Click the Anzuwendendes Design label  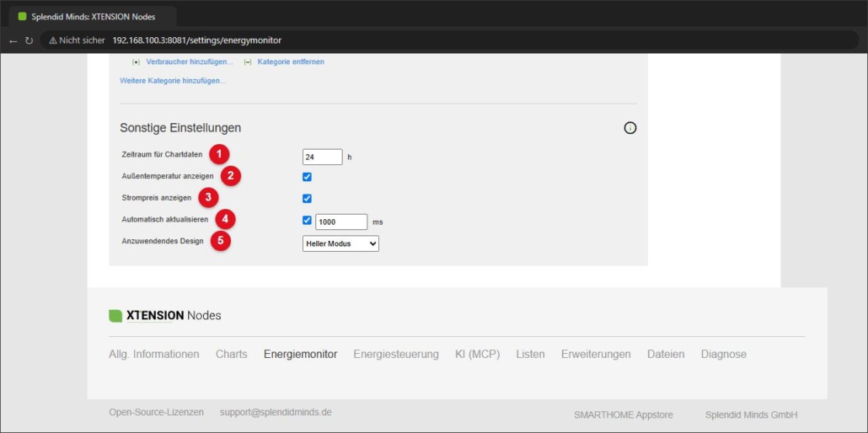163,242
